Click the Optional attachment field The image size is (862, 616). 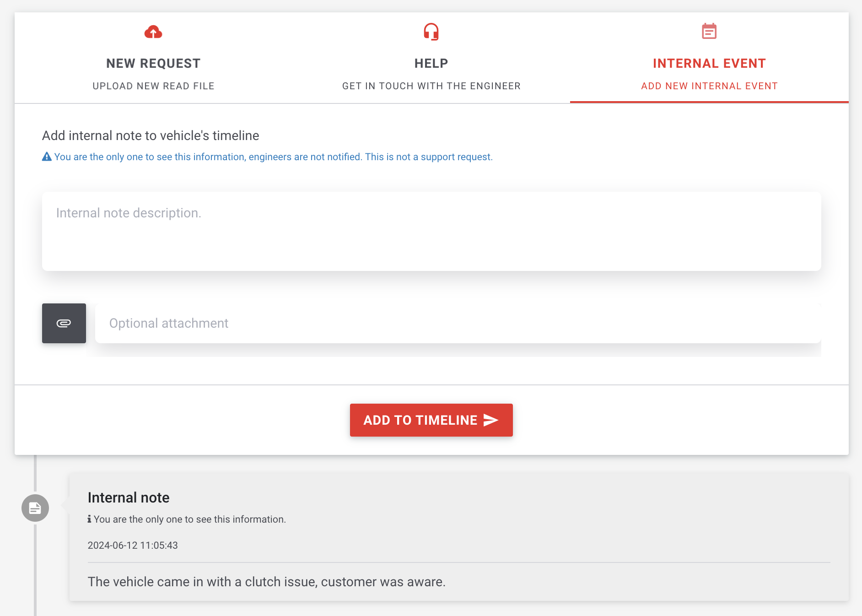[x=458, y=323]
